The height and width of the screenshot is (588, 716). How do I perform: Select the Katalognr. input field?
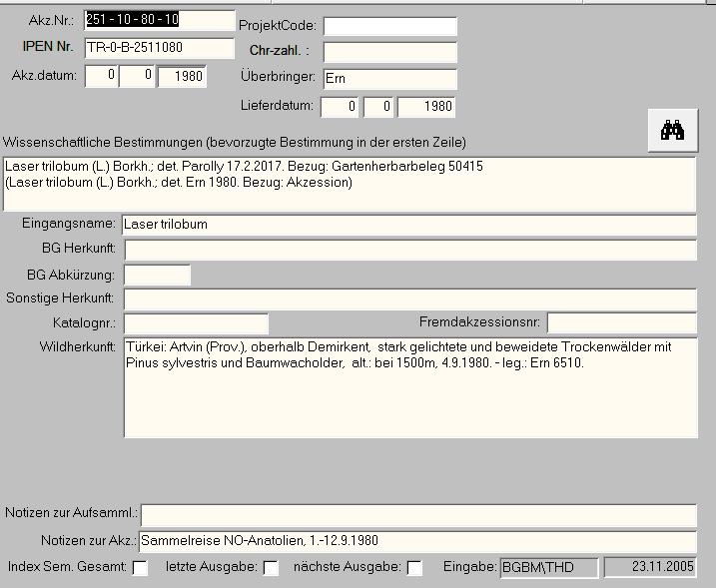196,323
